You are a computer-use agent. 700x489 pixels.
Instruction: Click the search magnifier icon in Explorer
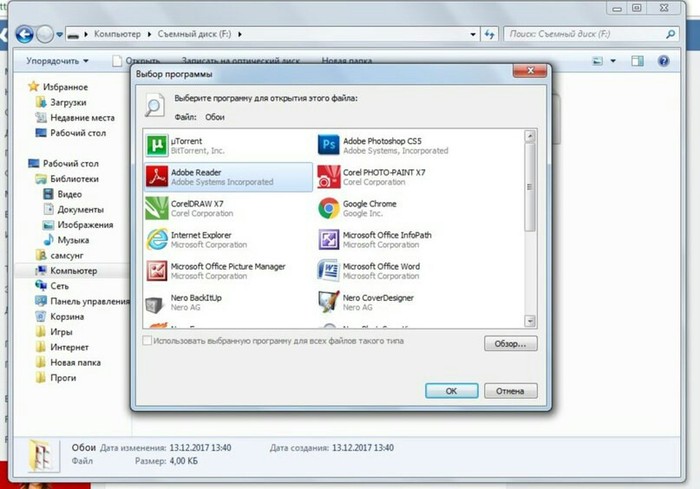point(671,34)
